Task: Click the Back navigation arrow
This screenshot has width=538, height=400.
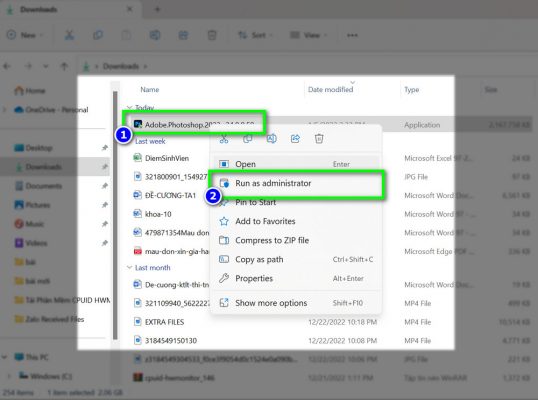Action: point(7,66)
